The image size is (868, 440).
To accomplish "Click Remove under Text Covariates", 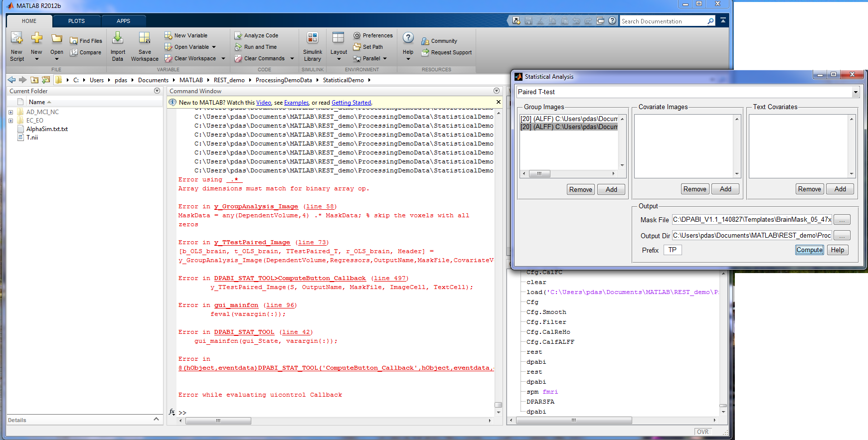I will point(810,189).
